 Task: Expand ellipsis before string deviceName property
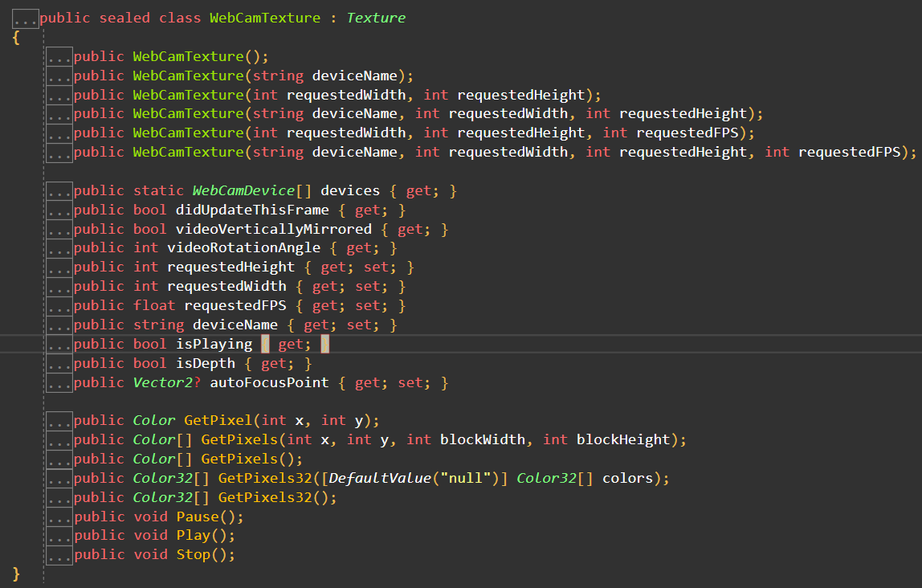59,325
